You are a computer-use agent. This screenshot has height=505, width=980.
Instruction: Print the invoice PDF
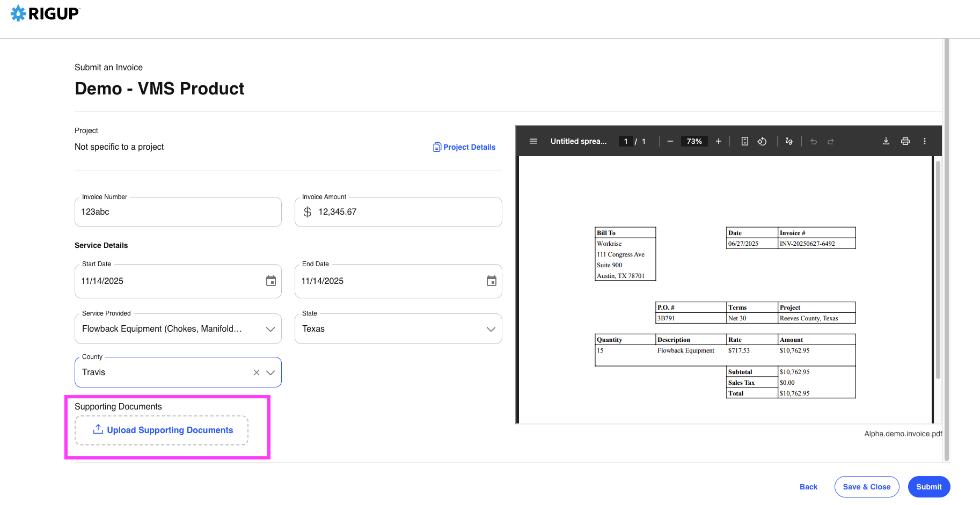click(x=905, y=141)
